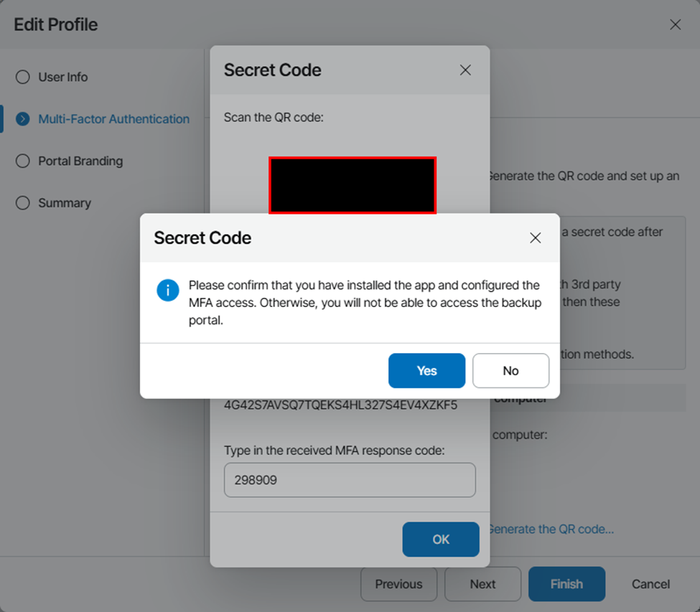This screenshot has width=700, height=612.
Task: Click the OK button under the response code
Action: click(x=441, y=540)
